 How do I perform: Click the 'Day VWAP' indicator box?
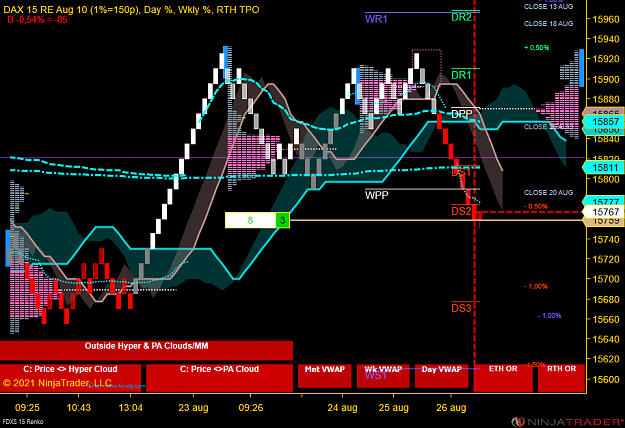(441, 375)
